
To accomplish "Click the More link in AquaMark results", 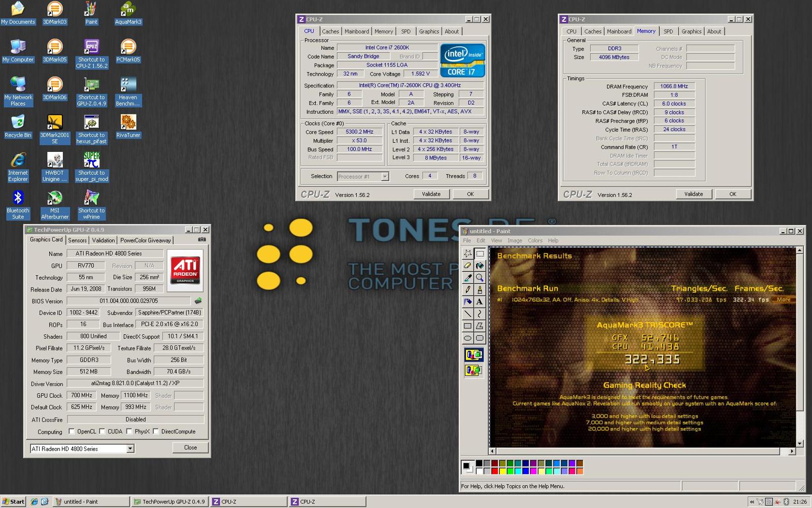I will click(783, 300).
